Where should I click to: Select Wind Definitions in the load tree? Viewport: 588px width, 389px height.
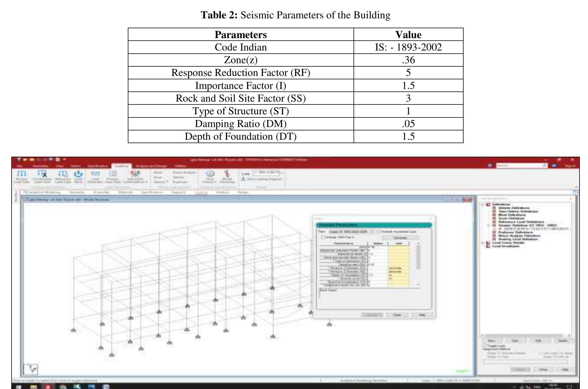(x=512, y=215)
